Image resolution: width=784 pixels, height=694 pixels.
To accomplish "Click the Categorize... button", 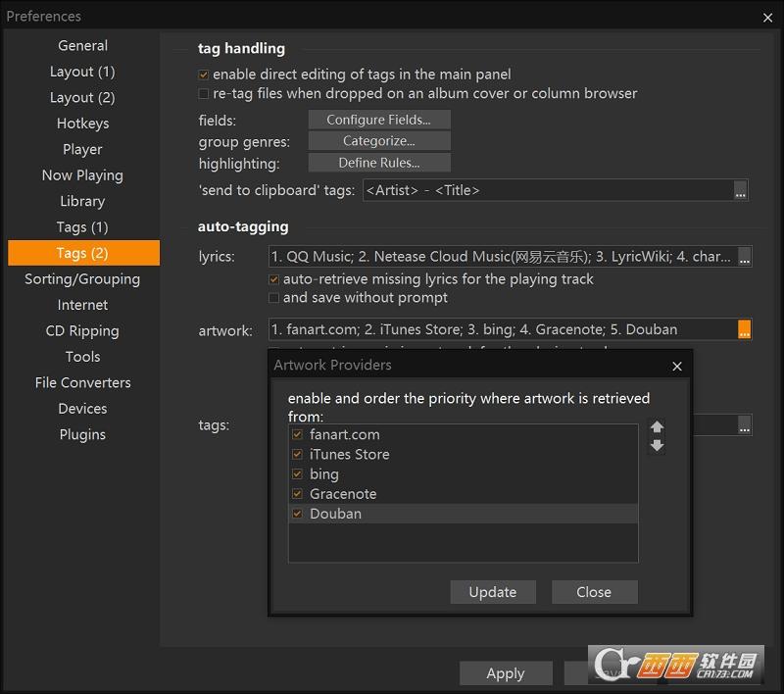I will [x=379, y=141].
